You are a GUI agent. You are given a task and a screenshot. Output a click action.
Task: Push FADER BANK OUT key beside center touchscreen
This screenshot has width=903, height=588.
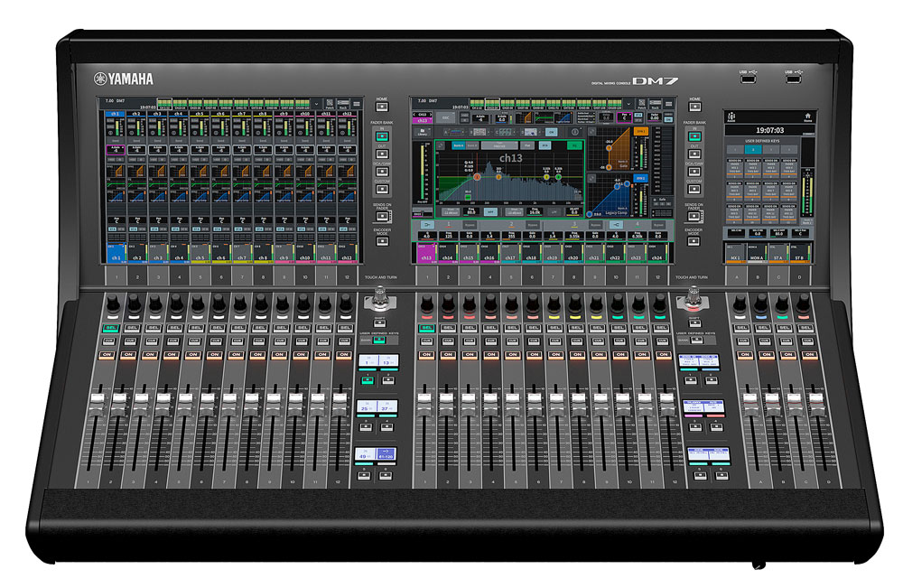(694, 154)
